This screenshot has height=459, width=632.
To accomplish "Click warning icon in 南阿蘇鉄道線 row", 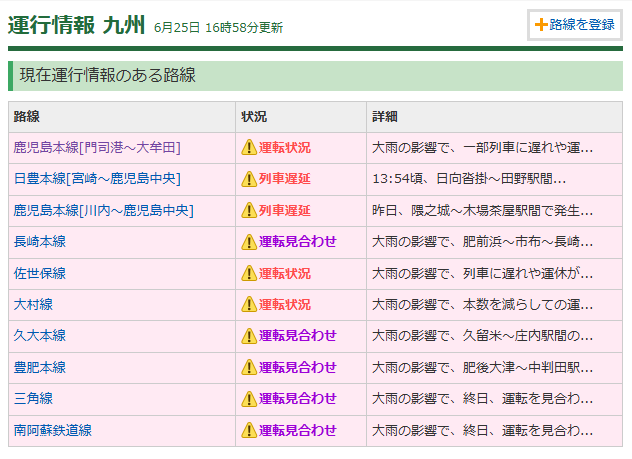I will [249, 430].
